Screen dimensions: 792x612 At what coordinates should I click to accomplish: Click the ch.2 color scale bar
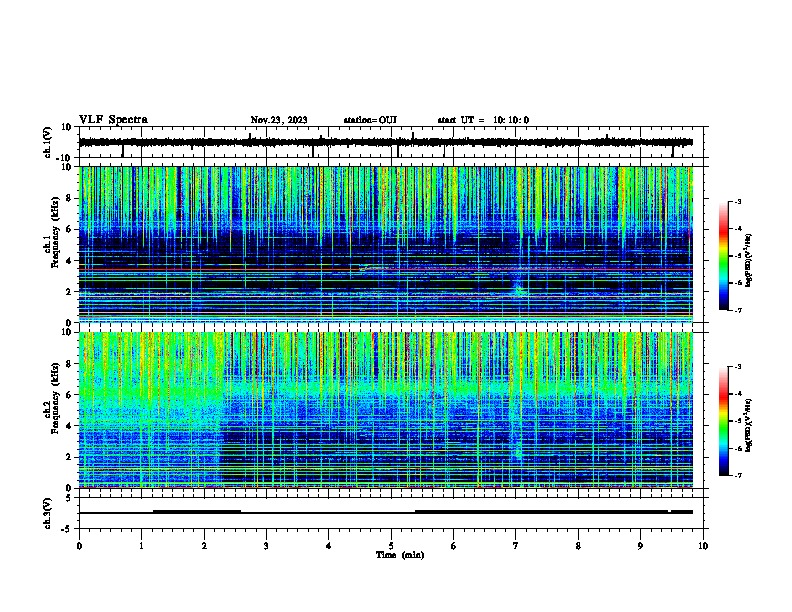[723, 421]
